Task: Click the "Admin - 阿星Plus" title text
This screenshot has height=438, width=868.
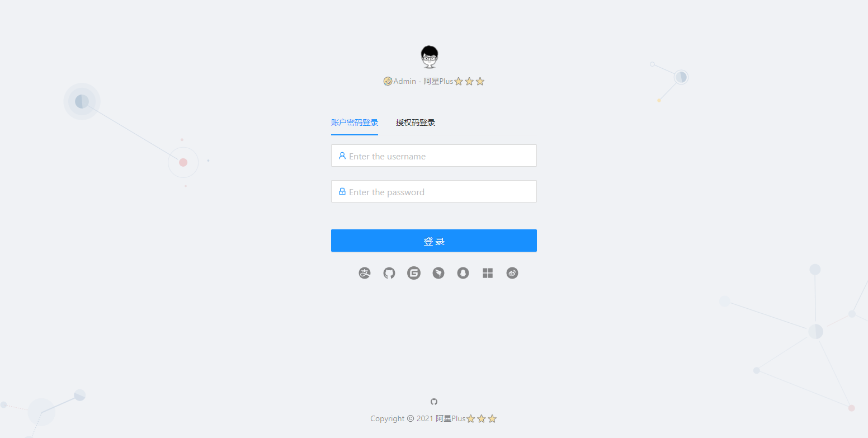Action: point(423,81)
